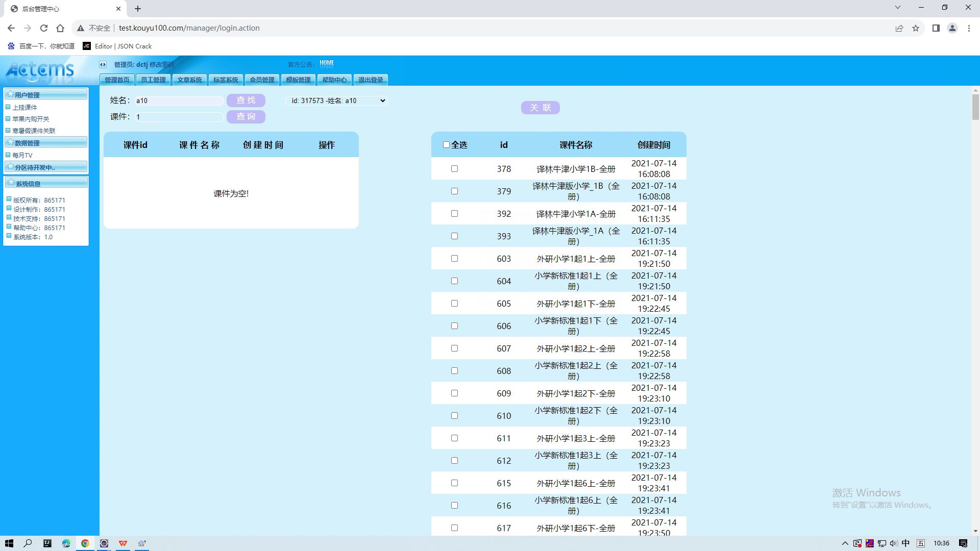The image size is (980, 551).
Task: Check the 全选 select-all checkbox
Action: 446,145
